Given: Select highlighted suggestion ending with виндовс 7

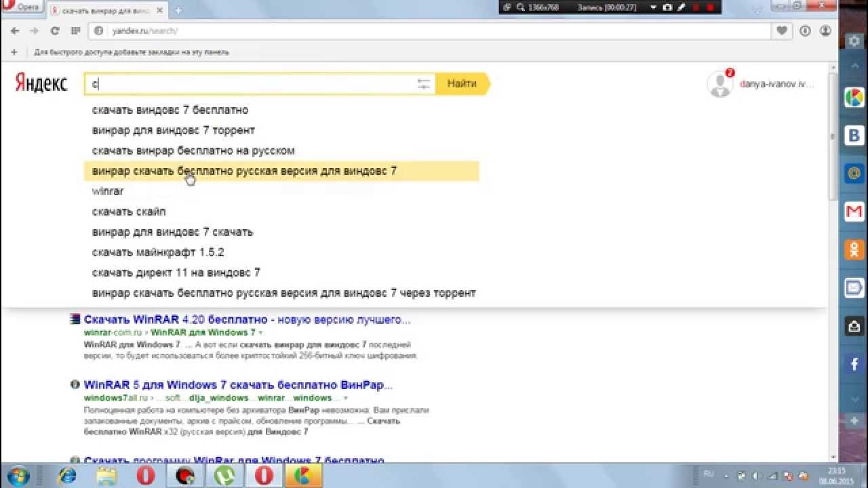Looking at the screenshot, I should coord(281,171).
